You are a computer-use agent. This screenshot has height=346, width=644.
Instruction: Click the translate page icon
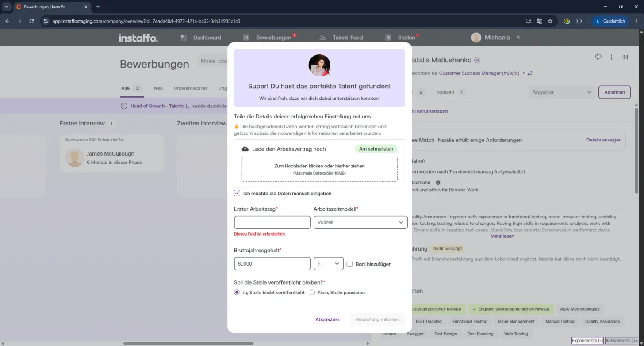[539, 21]
